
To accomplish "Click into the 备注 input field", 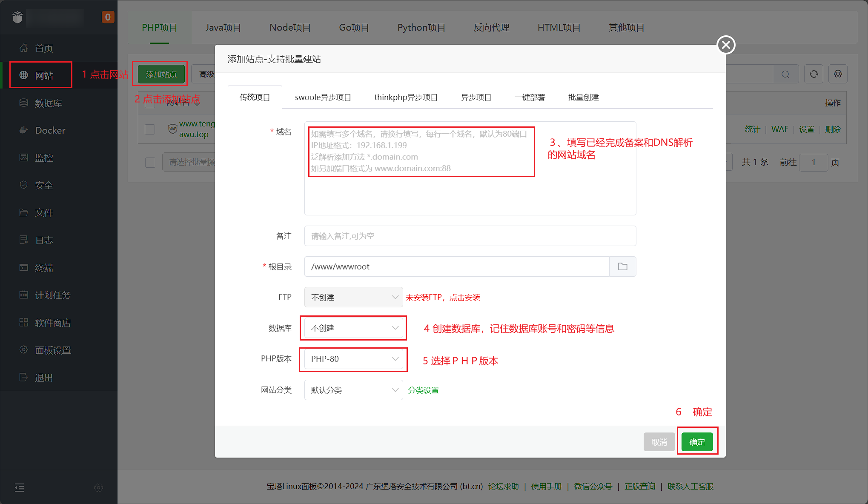I will (470, 236).
